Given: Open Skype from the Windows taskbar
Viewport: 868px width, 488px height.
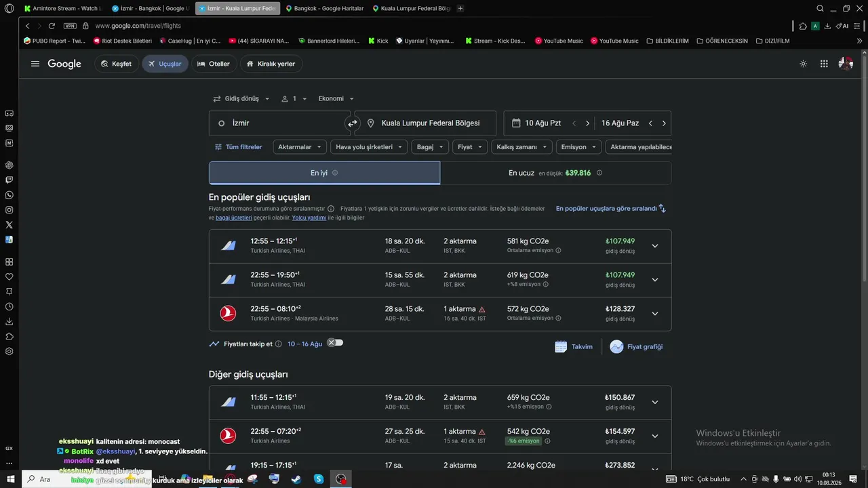Looking at the screenshot, I should tap(319, 479).
